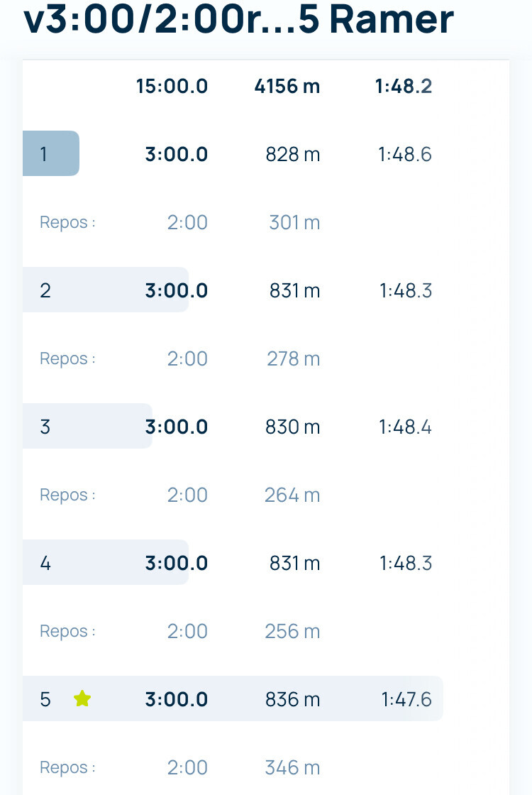Viewport: 532px width, 795px height.
Task: Click the 346 m rest distance
Action: (x=292, y=767)
